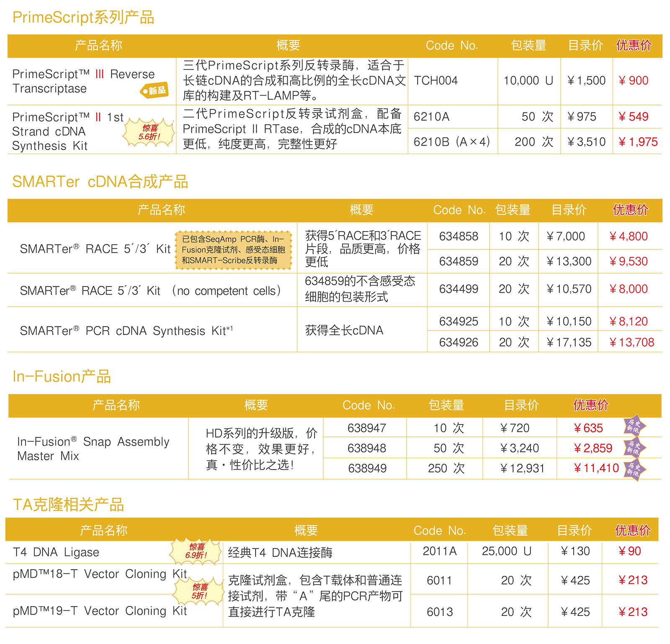Click code 634858
Image resolution: width=670 pixels, height=644 pixels.
click(x=459, y=236)
